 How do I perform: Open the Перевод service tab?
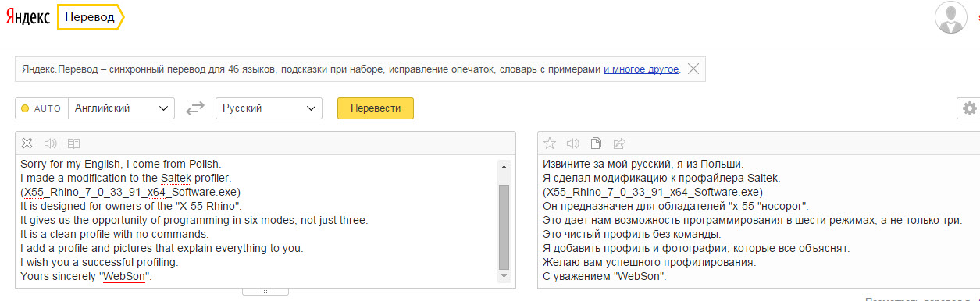(x=91, y=16)
